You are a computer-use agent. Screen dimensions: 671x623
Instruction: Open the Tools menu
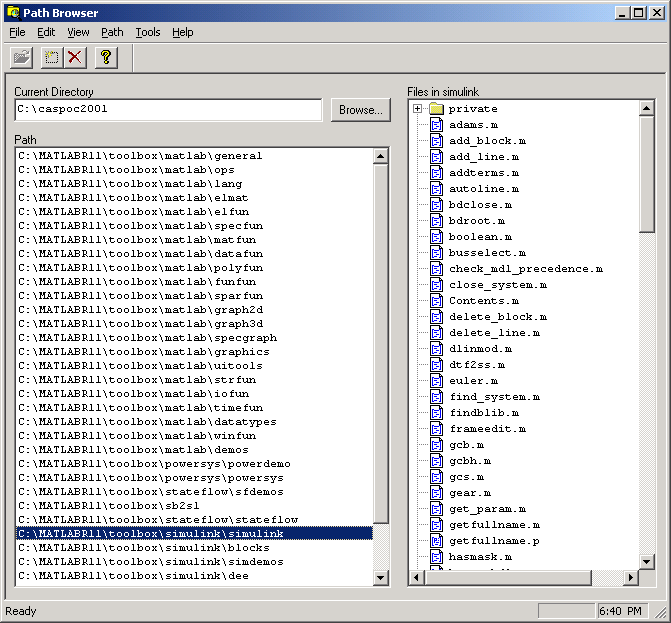(148, 33)
